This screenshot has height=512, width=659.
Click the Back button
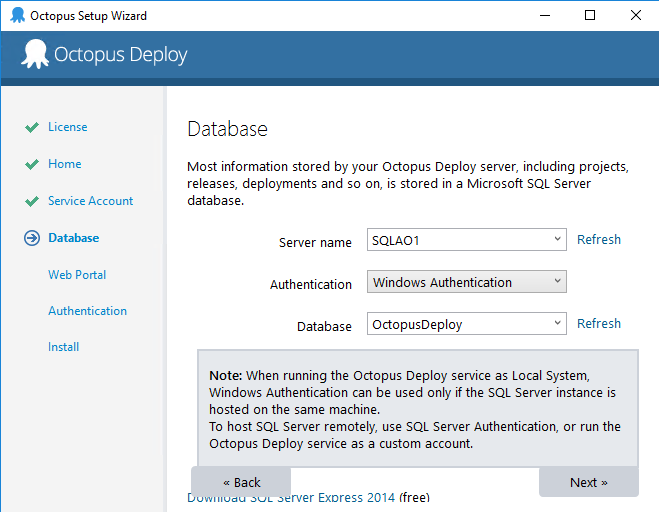(x=241, y=482)
